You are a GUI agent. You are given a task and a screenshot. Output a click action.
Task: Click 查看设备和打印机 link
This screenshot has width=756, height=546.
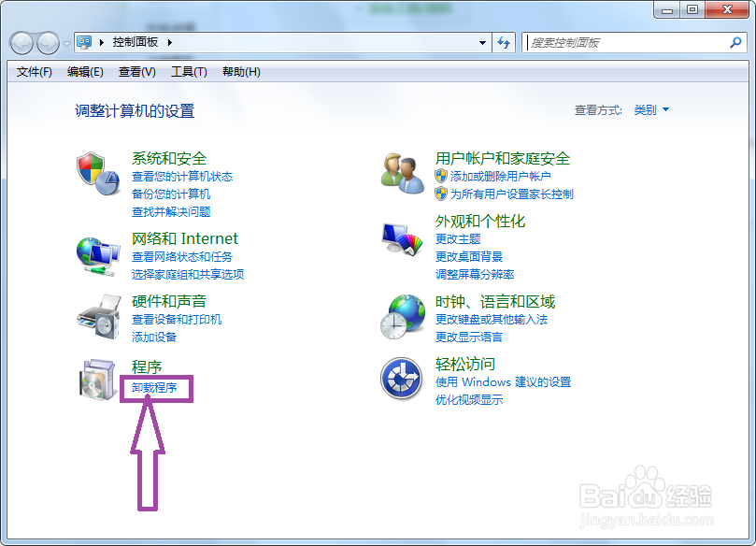[177, 320]
